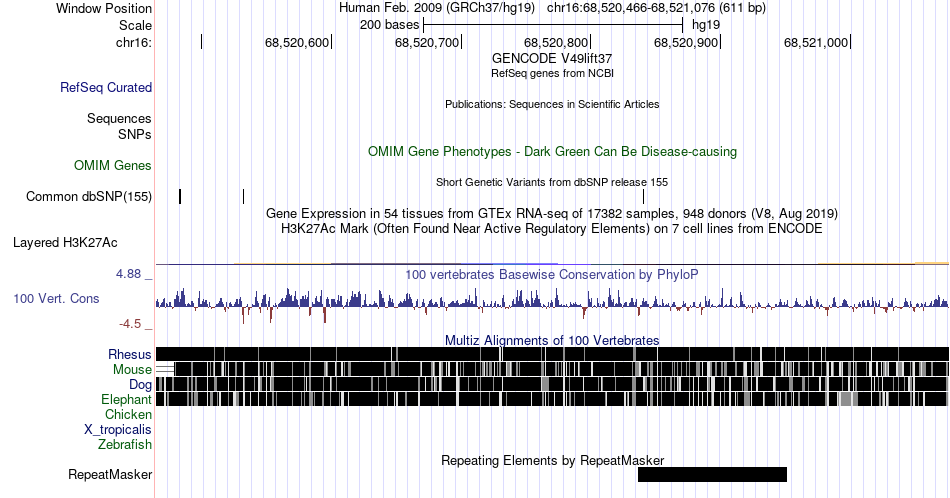The image size is (950, 498).
Task: Click the -4.5 conservation scale value
Action: pyautogui.click(x=130, y=324)
